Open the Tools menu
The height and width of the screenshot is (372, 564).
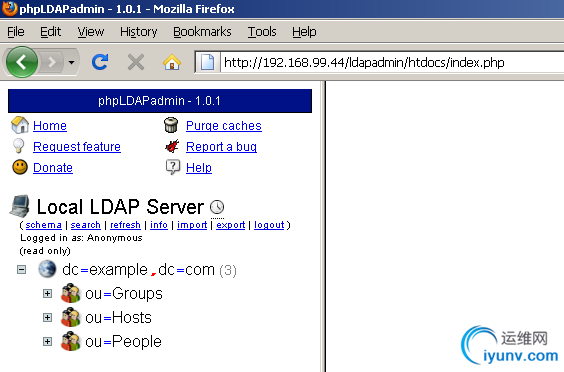click(x=262, y=32)
